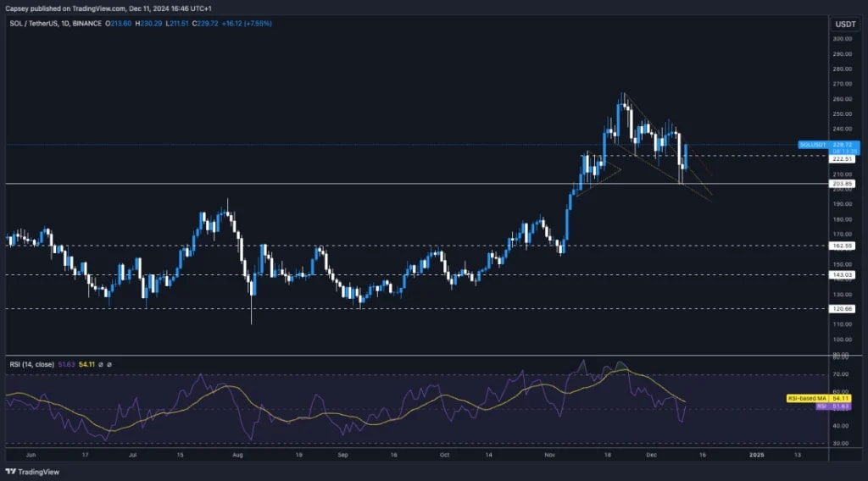Click the Dec date label on time axis
This screenshot has height=481, width=868.
tap(652, 455)
